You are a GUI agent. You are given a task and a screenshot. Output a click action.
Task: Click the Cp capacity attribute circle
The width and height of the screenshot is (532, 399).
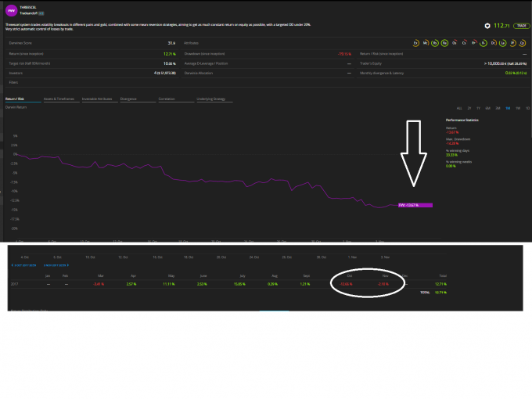[523, 43]
